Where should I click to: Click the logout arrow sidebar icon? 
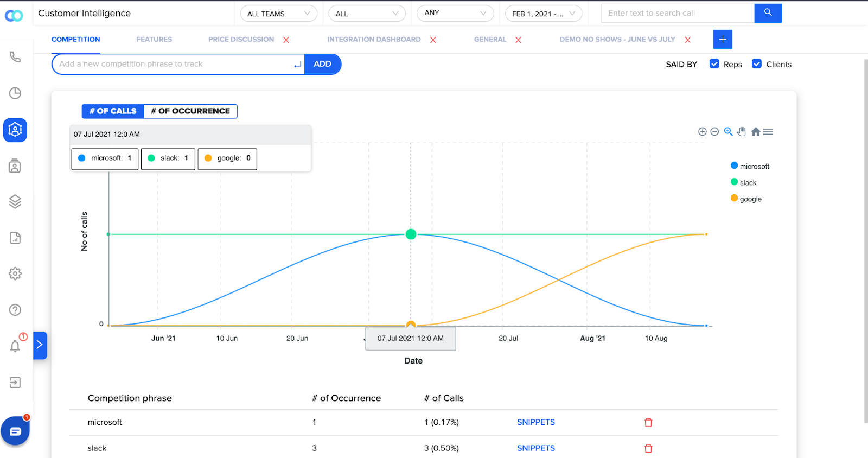pos(15,383)
